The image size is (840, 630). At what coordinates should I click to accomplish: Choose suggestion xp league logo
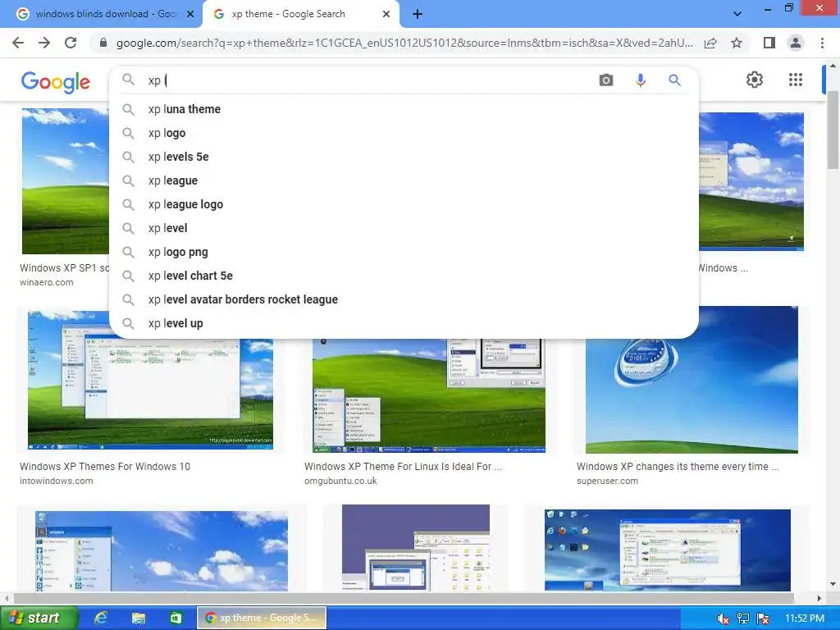pos(404,204)
